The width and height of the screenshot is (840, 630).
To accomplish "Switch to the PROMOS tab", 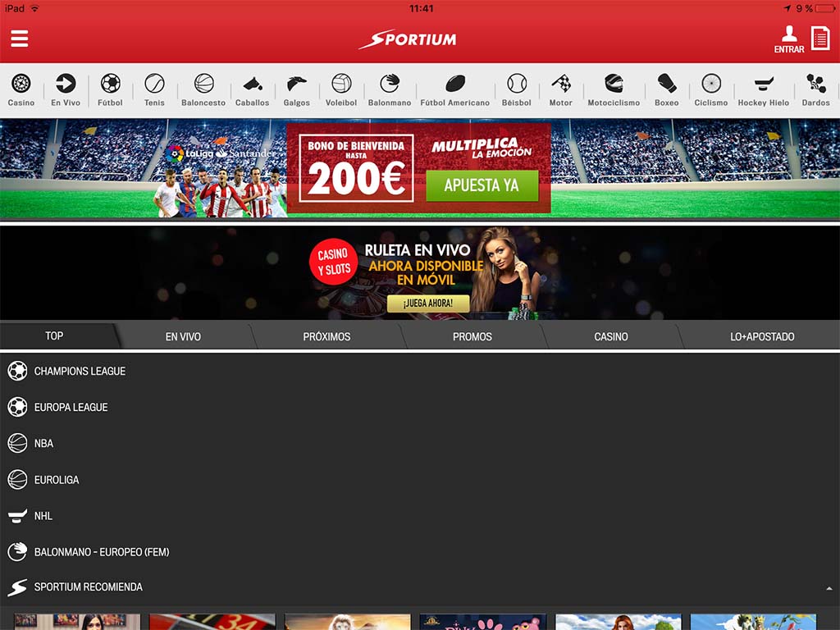I will point(472,336).
